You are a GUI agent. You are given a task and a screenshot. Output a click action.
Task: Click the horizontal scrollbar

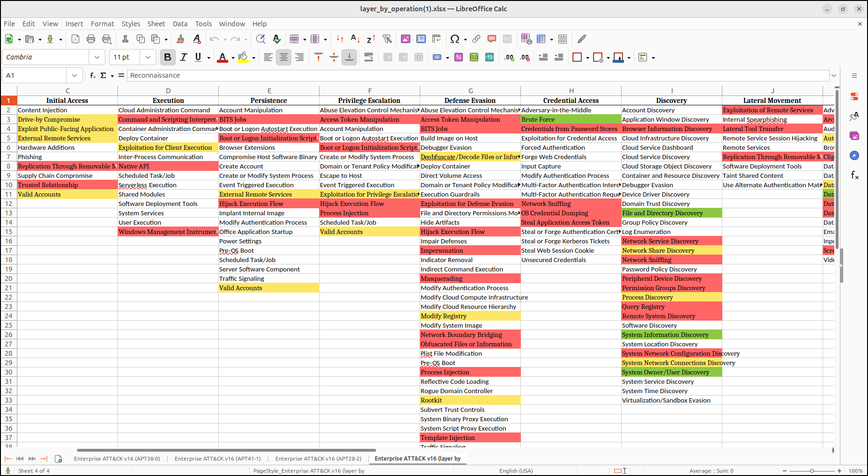click(226, 450)
